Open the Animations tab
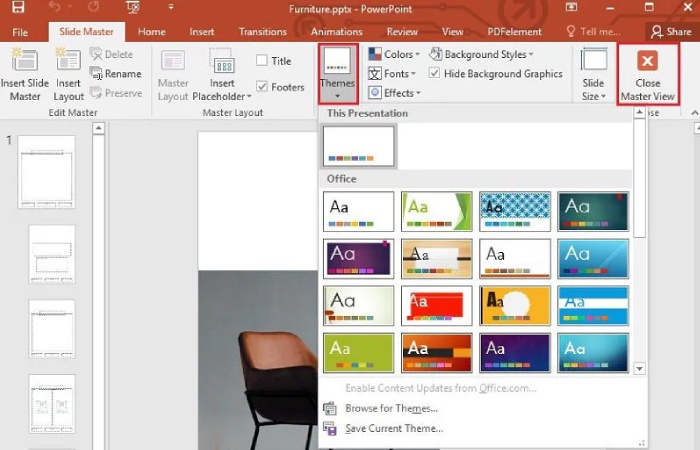 pyautogui.click(x=337, y=32)
